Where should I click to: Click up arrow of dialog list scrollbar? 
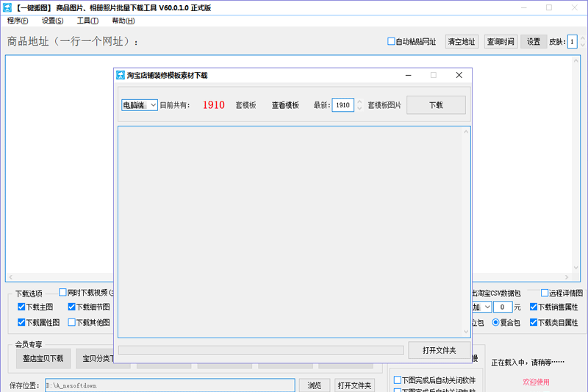[466, 132]
